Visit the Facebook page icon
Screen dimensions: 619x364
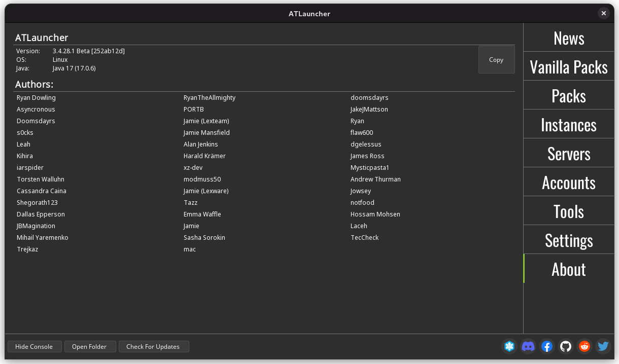pos(547,346)
